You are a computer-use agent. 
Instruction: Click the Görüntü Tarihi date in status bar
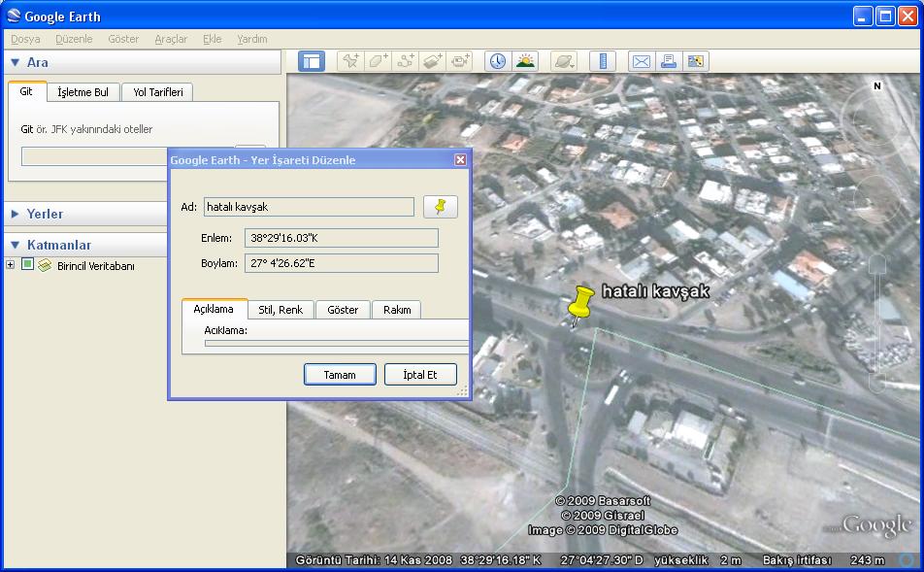pos(374,560)
